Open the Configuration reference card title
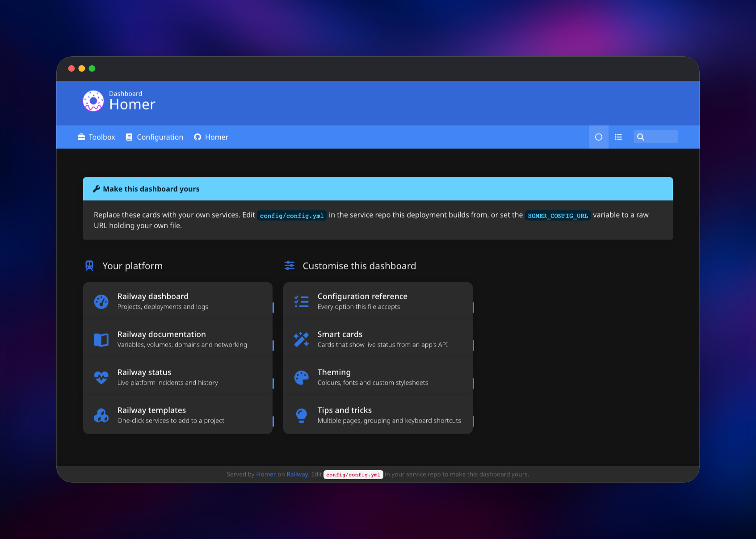This screenshot has width=756, height=539. click(x=362, y=297)
